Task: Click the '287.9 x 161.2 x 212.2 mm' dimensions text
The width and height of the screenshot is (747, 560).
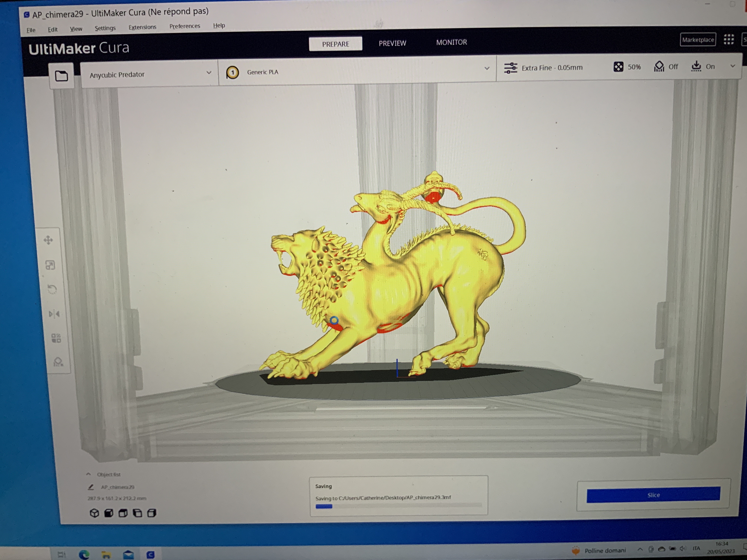Action: point(117,498)
